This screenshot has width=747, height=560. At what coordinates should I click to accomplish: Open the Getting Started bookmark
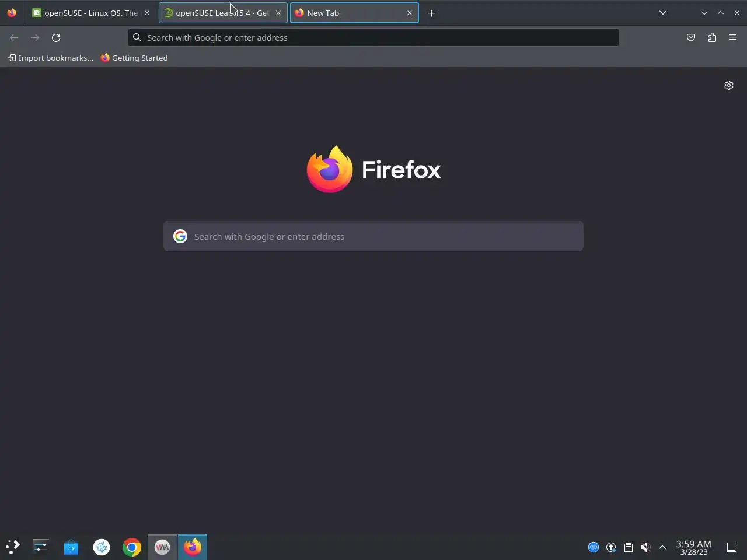134,58
